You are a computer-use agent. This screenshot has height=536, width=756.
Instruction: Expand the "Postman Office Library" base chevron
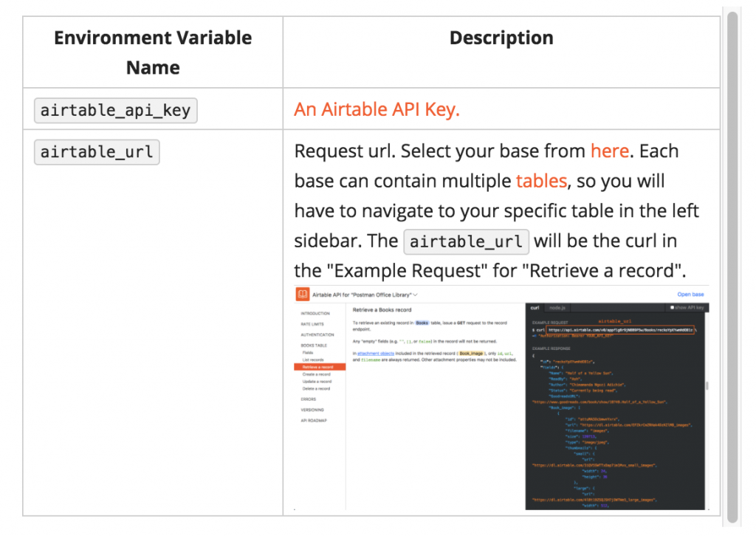(x=415, y=295)
